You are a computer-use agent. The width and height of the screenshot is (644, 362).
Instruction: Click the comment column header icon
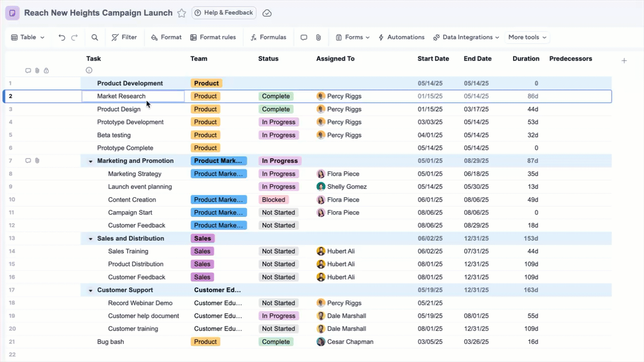click(x=28, y=71)
